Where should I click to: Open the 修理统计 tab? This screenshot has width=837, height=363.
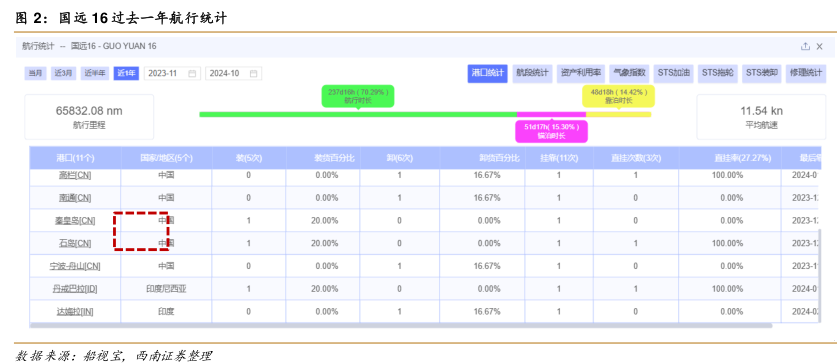[x=806, y=74]
